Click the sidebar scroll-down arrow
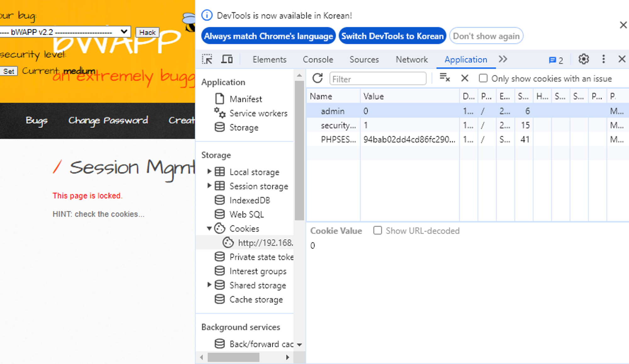This screenshot has height=364, width=629. tap(299, 345)
